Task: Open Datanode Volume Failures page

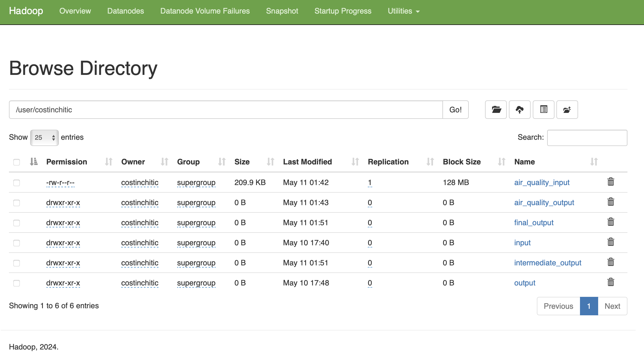Action: pos(205,11)
